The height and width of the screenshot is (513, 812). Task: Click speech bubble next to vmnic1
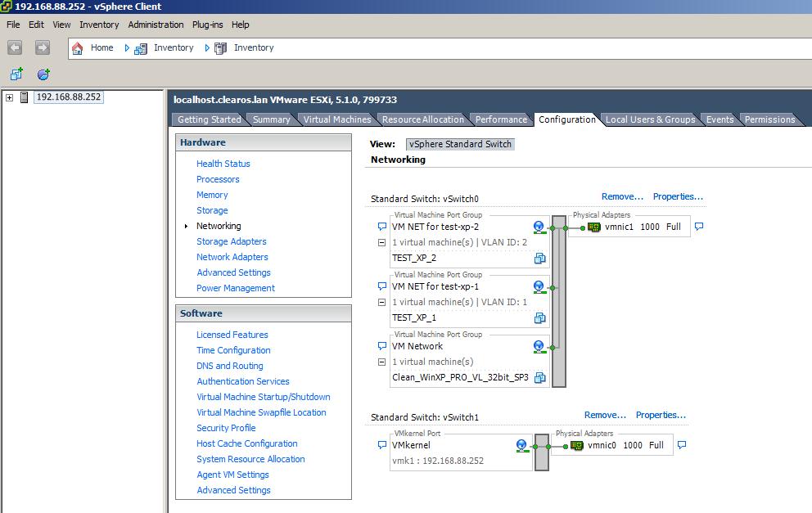(x=699, y=227)
